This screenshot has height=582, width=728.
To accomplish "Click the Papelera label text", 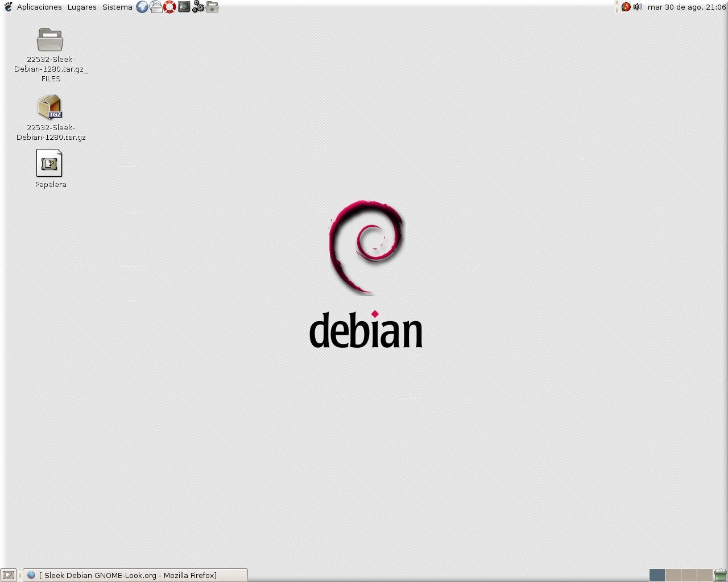I will click(51, 184).
